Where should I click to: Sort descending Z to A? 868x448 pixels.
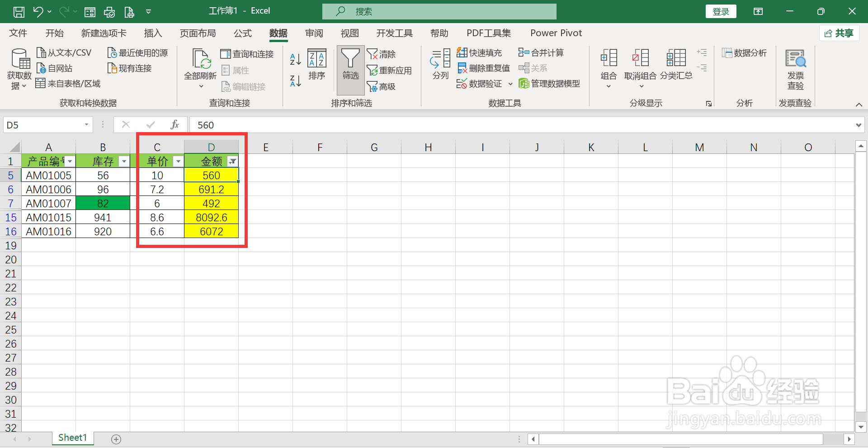[x=295, y=81]
